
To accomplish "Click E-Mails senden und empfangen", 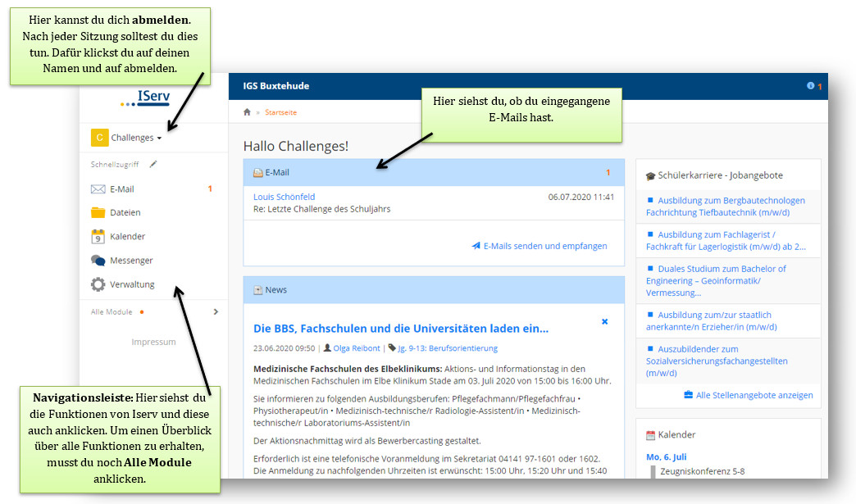I will click(544, 246).
